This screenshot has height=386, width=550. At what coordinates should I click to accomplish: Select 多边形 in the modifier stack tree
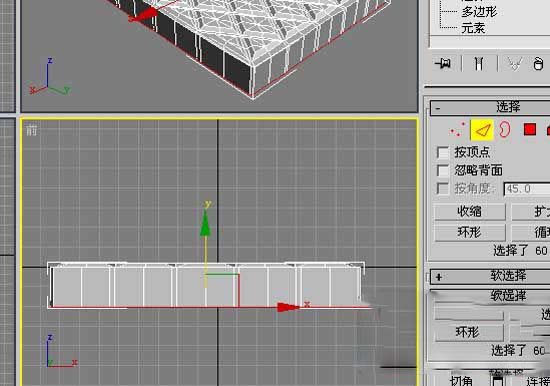[479, 12]
